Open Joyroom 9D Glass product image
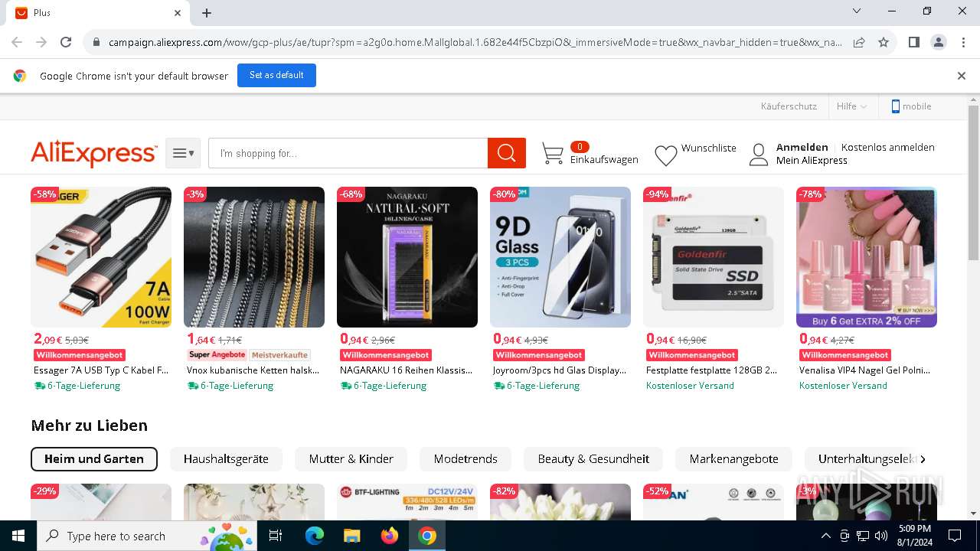The image size is (980, 551). pos(560,257)
